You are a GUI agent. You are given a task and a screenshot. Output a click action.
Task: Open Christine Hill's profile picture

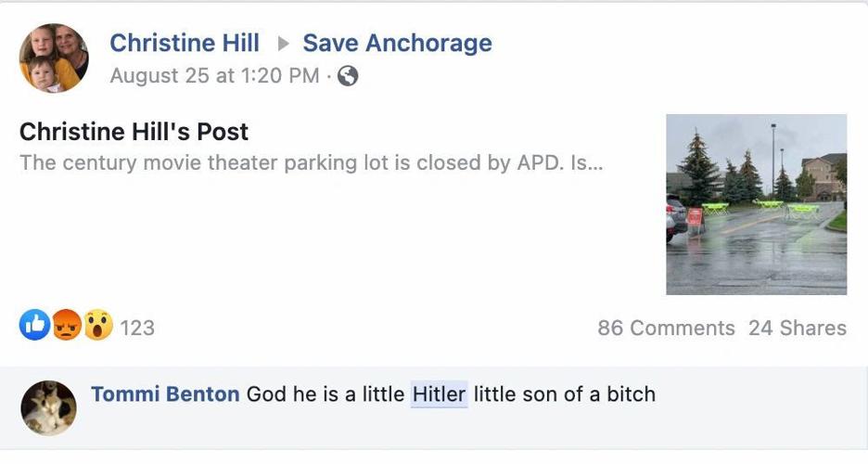pyautogui.click(x=54, y=58)
